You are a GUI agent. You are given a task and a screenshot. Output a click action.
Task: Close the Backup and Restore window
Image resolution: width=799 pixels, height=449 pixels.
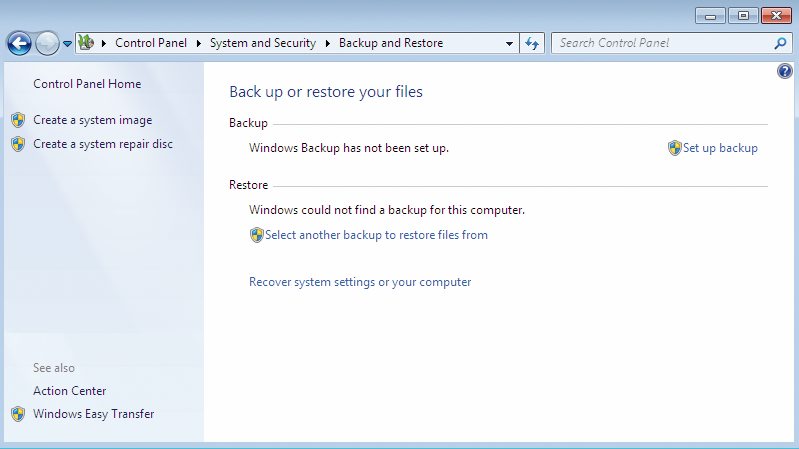tap(776, 16)
